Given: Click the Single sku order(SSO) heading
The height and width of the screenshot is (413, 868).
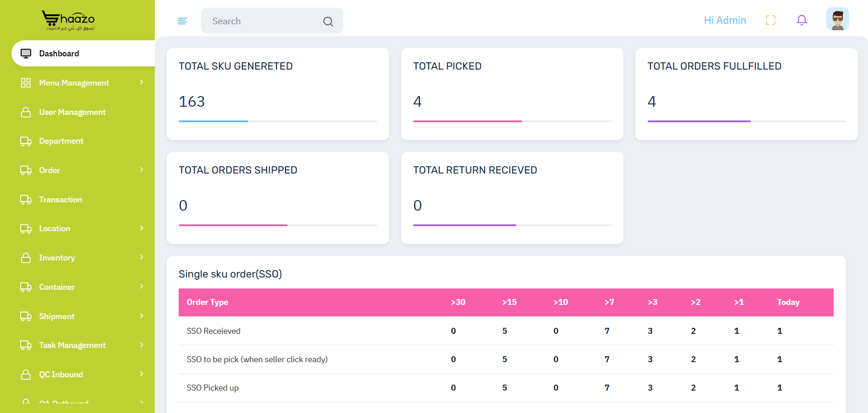Looking at the screenshot, I should pyautogui.click(x=230, y=274).
